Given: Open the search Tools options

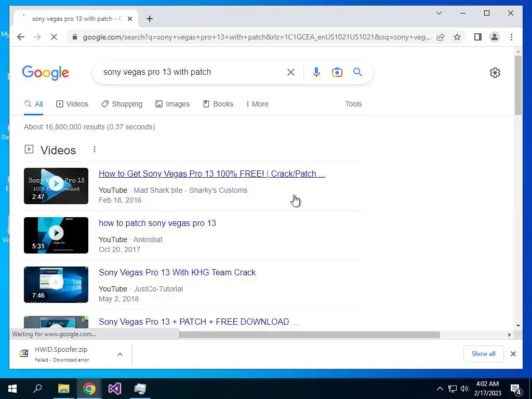Looking at the screenshot, I should tap(353, 104).
